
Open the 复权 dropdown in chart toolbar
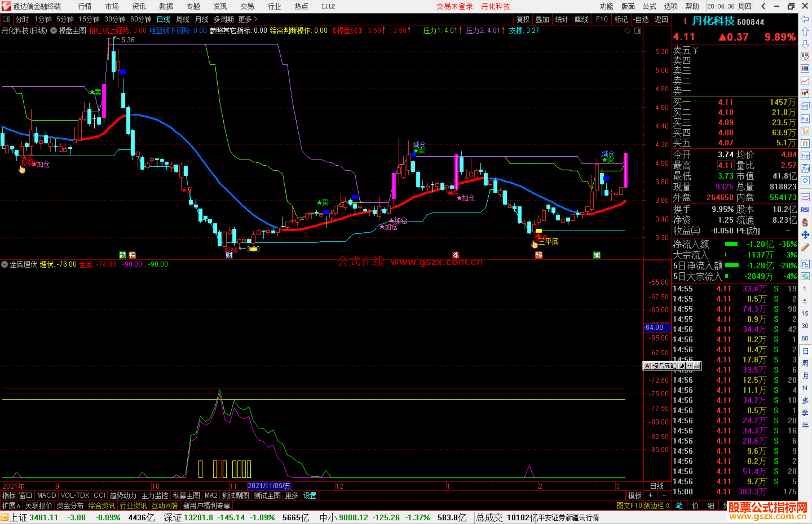pos(523,19)
